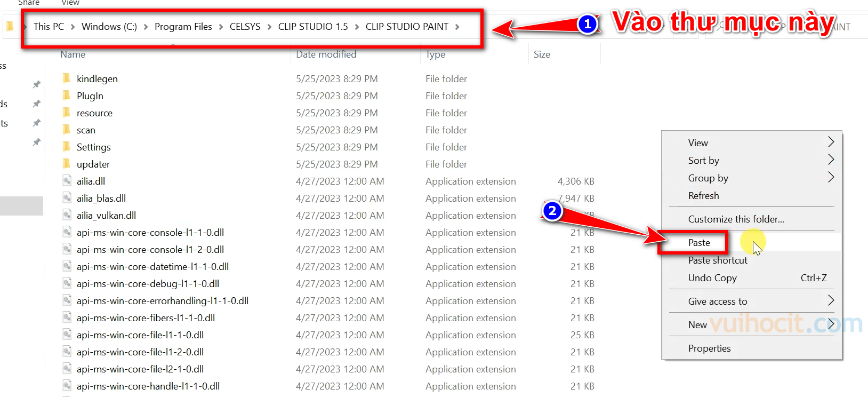Click the ailia.dll file icon

[67, 181]
